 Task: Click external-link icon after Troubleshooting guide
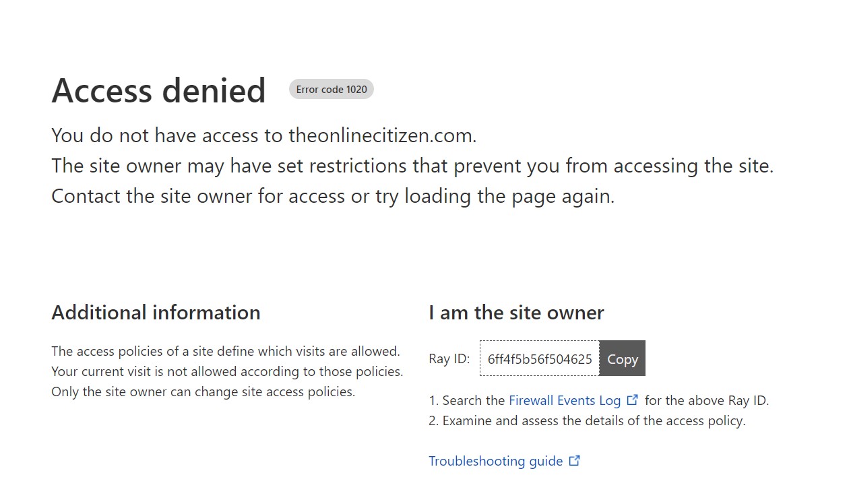point(575,461)
